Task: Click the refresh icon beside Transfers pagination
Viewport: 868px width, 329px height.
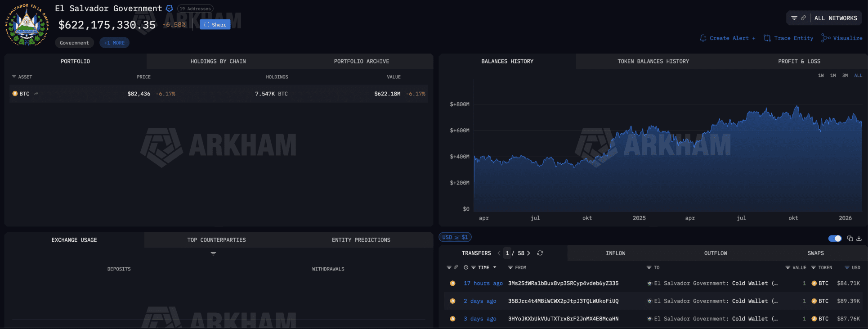Action: (540, 253)
